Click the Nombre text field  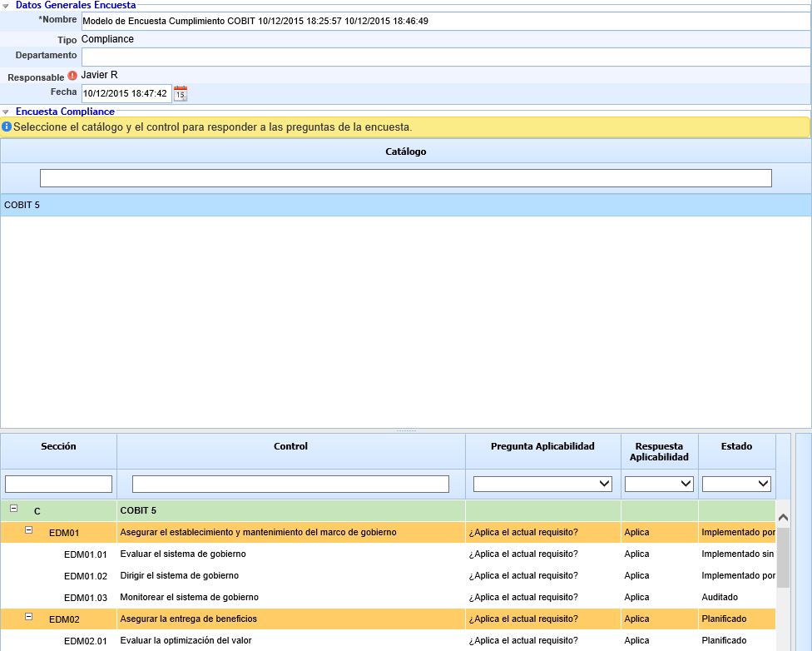click(444, 21)
